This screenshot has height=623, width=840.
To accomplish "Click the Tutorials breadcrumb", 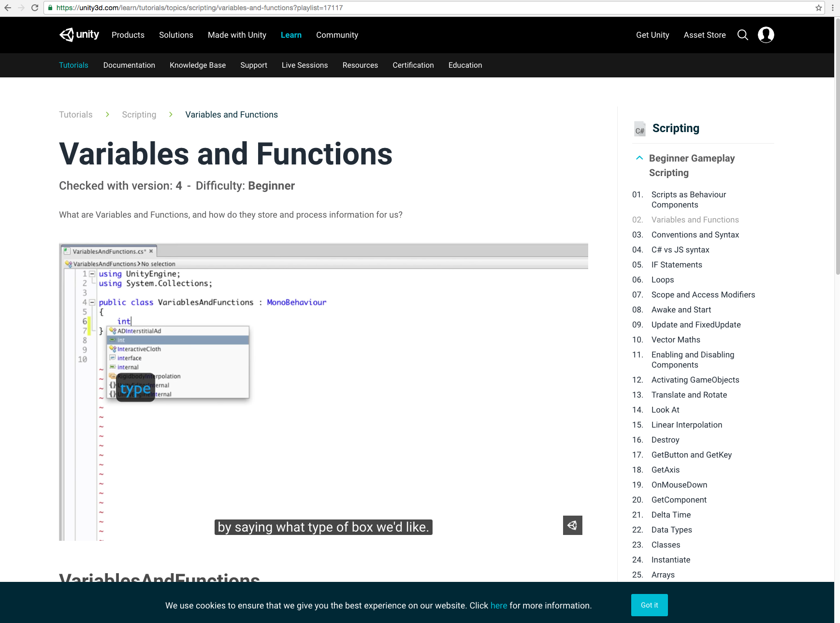I will (76, 115).
